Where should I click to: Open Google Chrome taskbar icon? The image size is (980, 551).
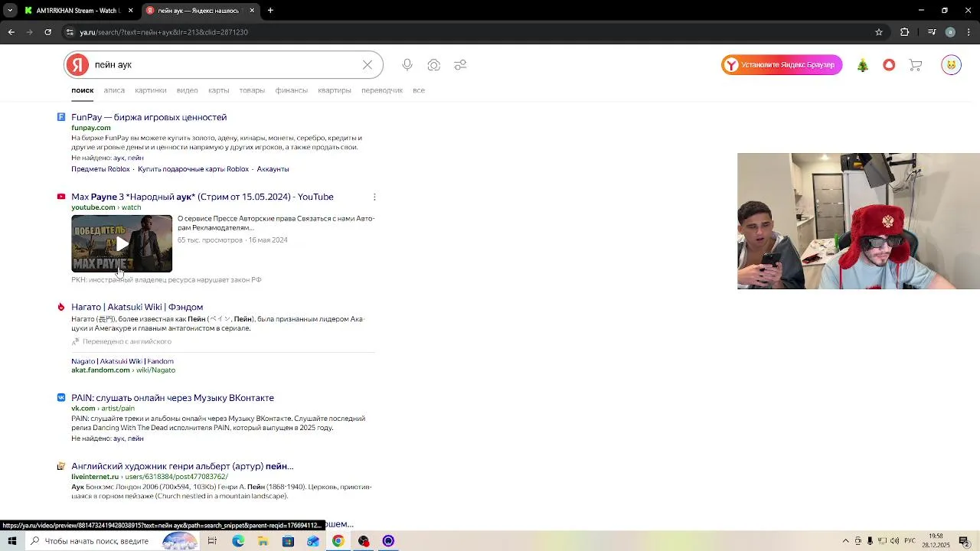tap(338, 541)
